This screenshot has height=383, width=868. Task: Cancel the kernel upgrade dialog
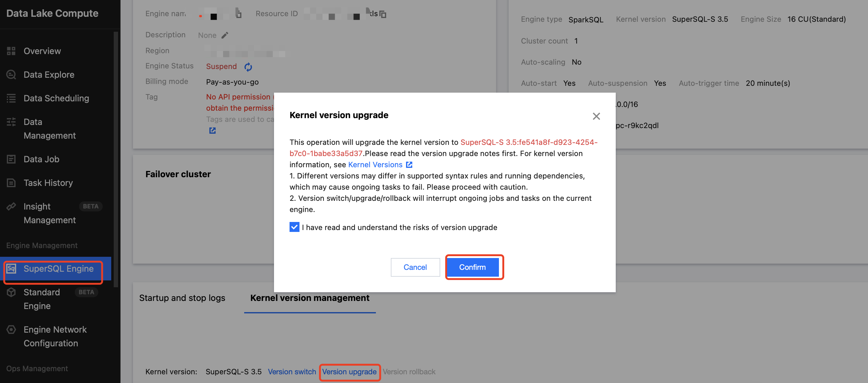coord(415,267)
